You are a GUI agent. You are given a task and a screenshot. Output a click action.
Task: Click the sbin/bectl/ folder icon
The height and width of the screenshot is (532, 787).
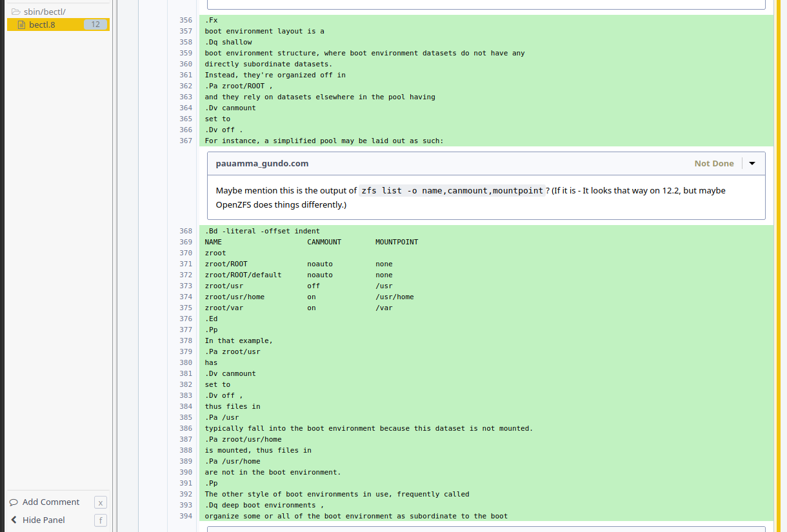(16, 12)
